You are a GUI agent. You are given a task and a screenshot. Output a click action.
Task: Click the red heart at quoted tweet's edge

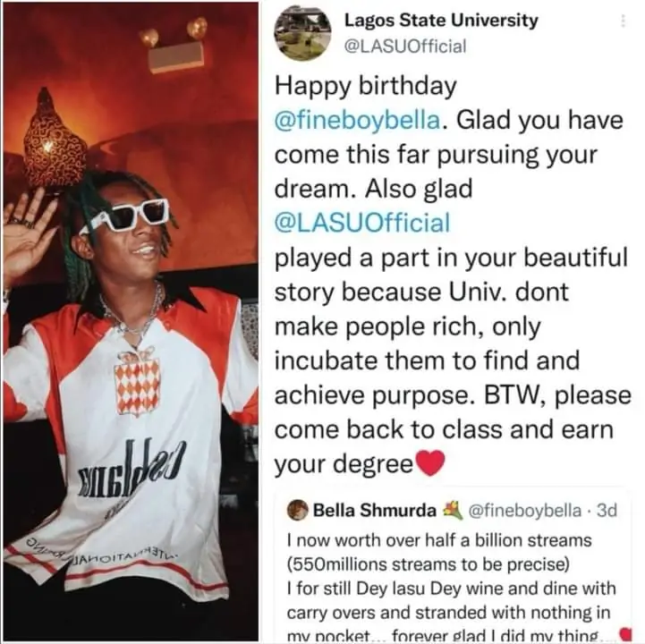(x=625, y=633)
